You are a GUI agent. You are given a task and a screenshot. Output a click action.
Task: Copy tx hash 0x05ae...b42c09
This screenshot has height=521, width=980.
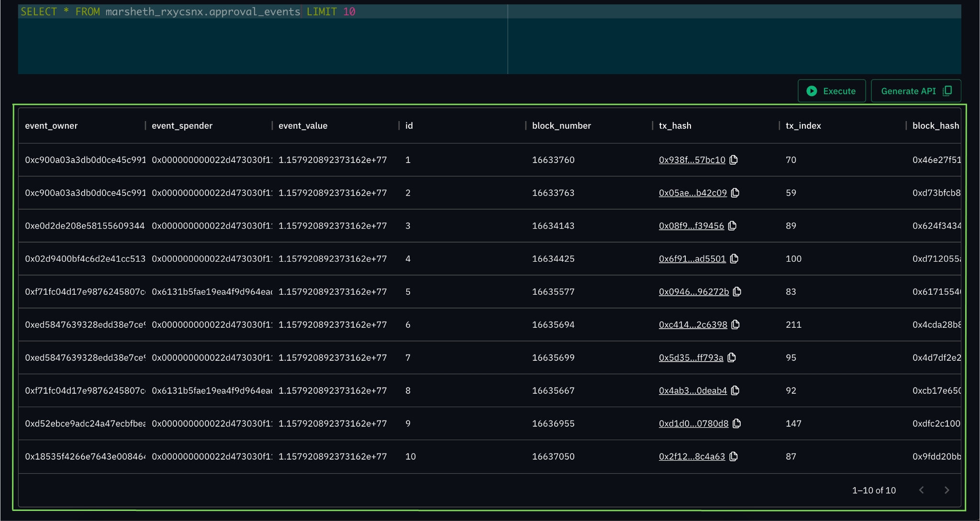point(735,193)
